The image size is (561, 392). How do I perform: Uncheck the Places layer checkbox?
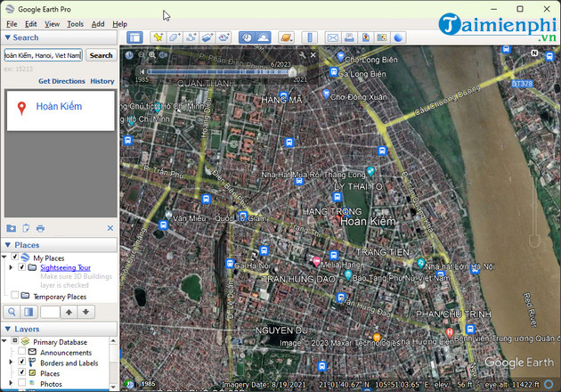(22, 372)
